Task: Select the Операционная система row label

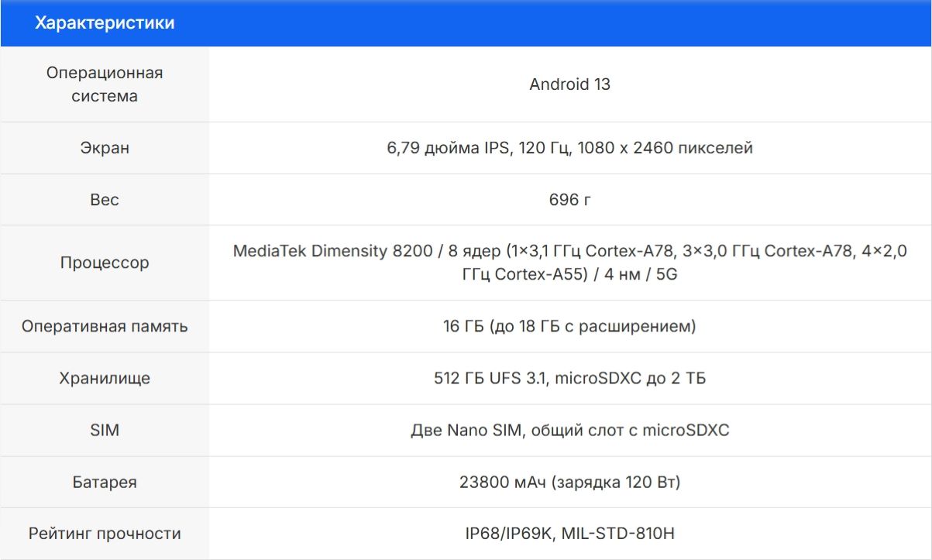Action: (x=104, y=84)
